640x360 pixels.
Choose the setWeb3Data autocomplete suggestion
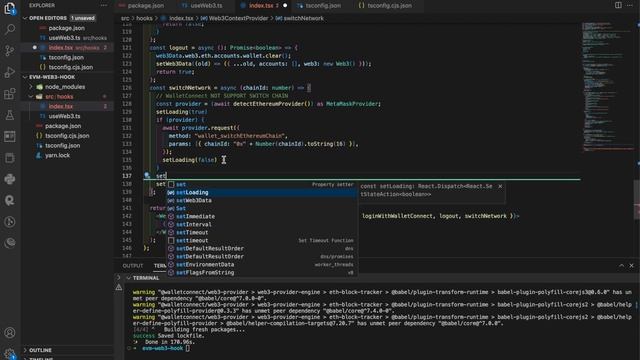click(x=261, y=200)
